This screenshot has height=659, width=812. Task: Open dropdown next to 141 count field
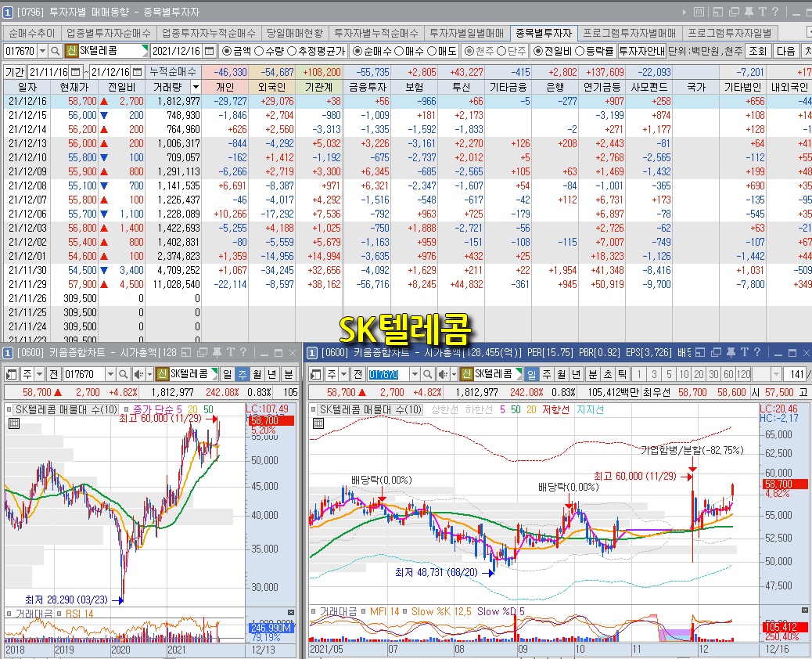coord(776,373)
